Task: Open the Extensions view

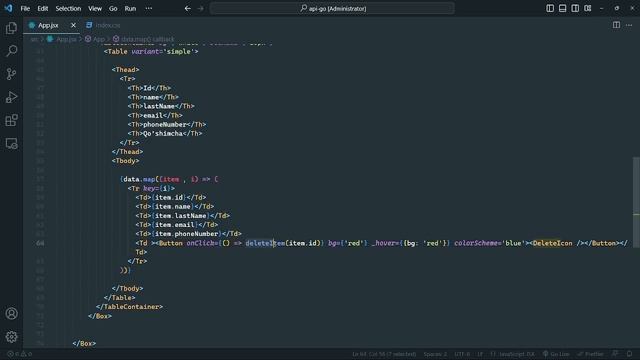Action: coord(11,120)
